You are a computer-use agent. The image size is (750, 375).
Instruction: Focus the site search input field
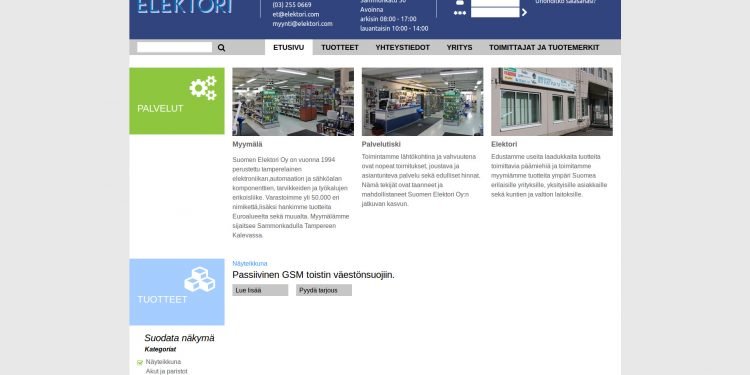(x=175, y=47)
